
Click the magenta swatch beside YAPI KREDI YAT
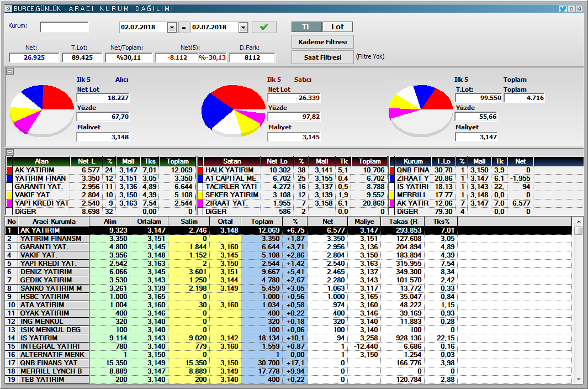pos(10,203)
